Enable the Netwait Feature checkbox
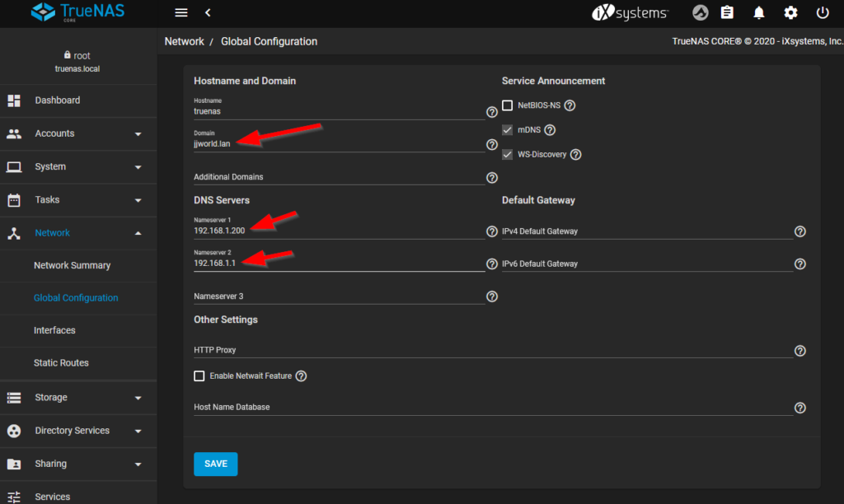 [199, 376]
